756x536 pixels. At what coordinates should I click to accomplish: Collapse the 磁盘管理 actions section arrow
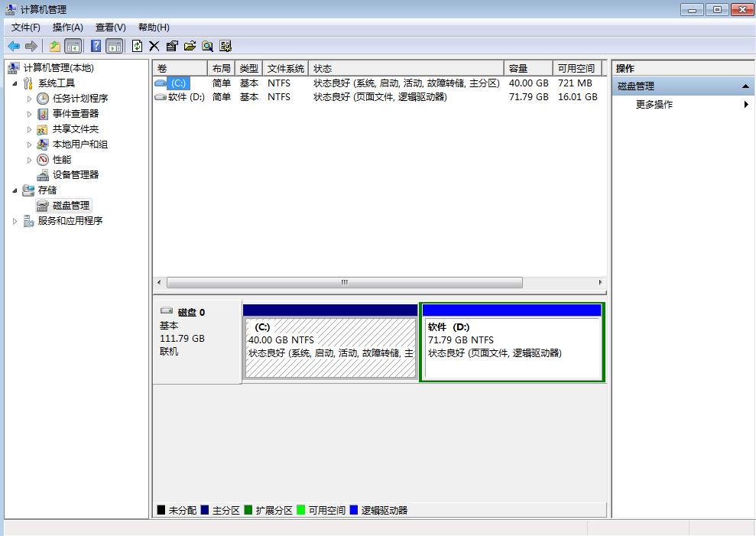[x=745, y=86]
